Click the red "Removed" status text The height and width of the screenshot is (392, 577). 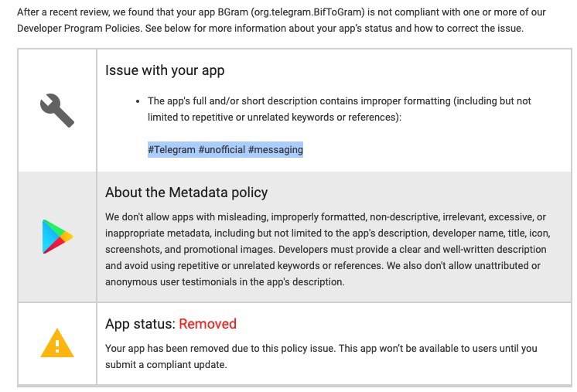pos(207,324)
